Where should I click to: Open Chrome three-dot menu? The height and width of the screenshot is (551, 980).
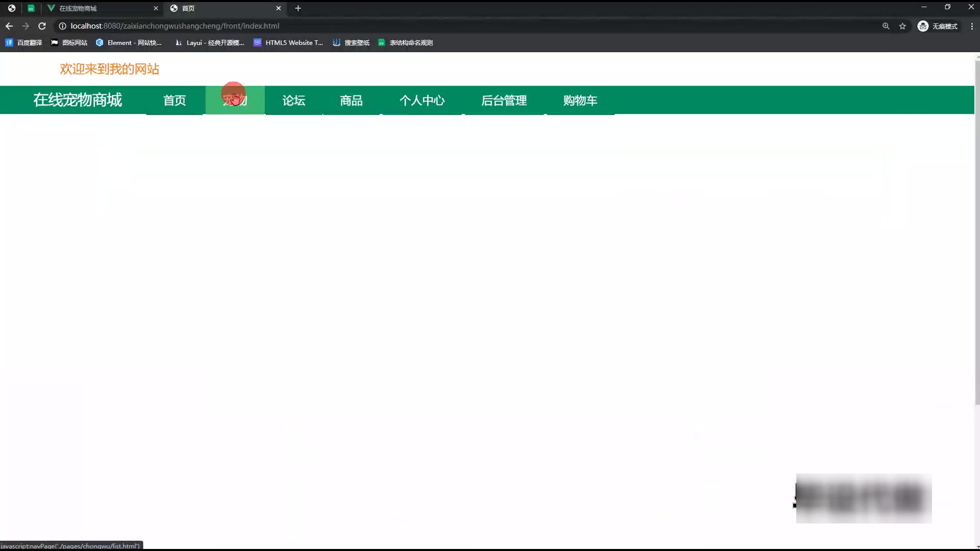(x=972, y=26)
